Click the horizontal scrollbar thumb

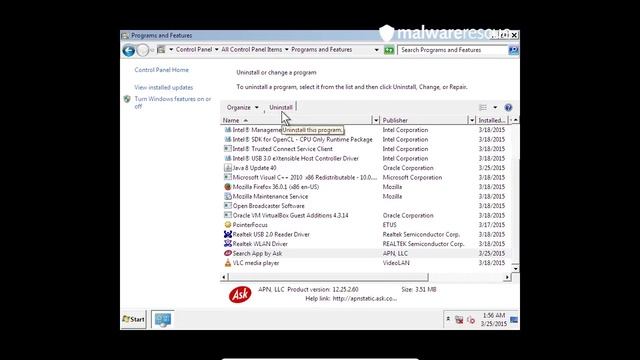coord(328,277)
